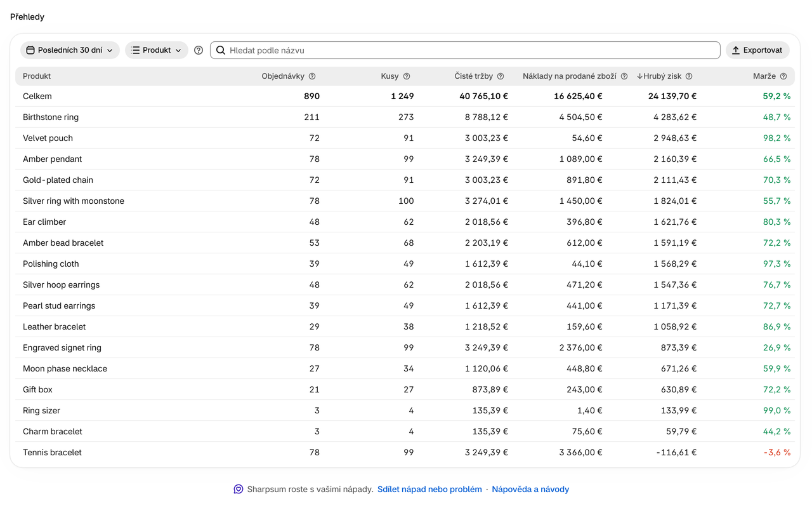The width and height of the screenshot is (812, 508).
Task: Select the Velvet pouch product name
Action: 48,138
